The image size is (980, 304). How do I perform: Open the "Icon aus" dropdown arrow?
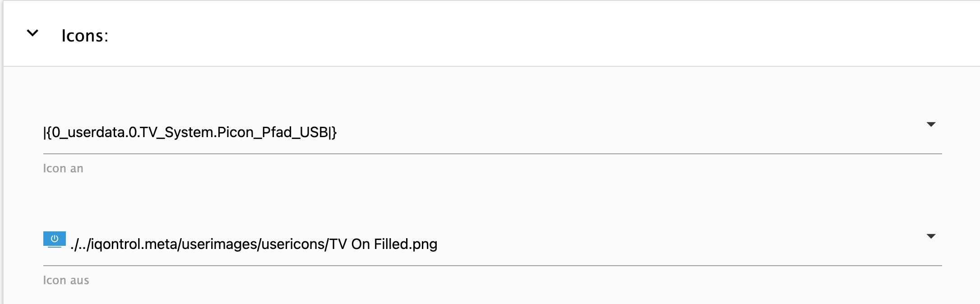point(930,236)
